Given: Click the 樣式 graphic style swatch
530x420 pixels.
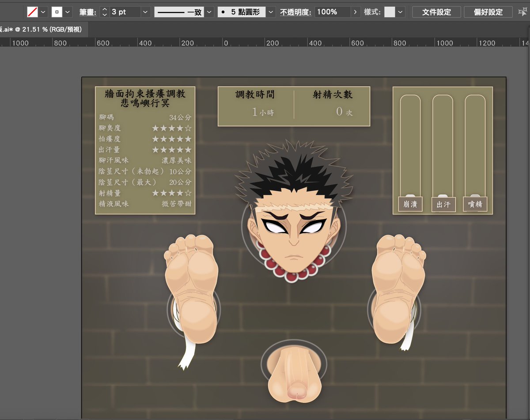Looking at the screenshot, I should [x=390, y=12].
